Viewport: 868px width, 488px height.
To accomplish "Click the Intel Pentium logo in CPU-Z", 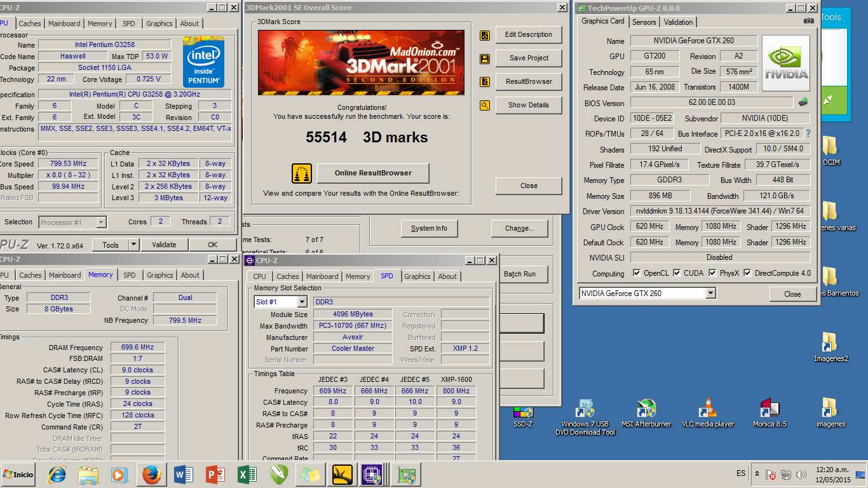I will (x=203, y=62).
